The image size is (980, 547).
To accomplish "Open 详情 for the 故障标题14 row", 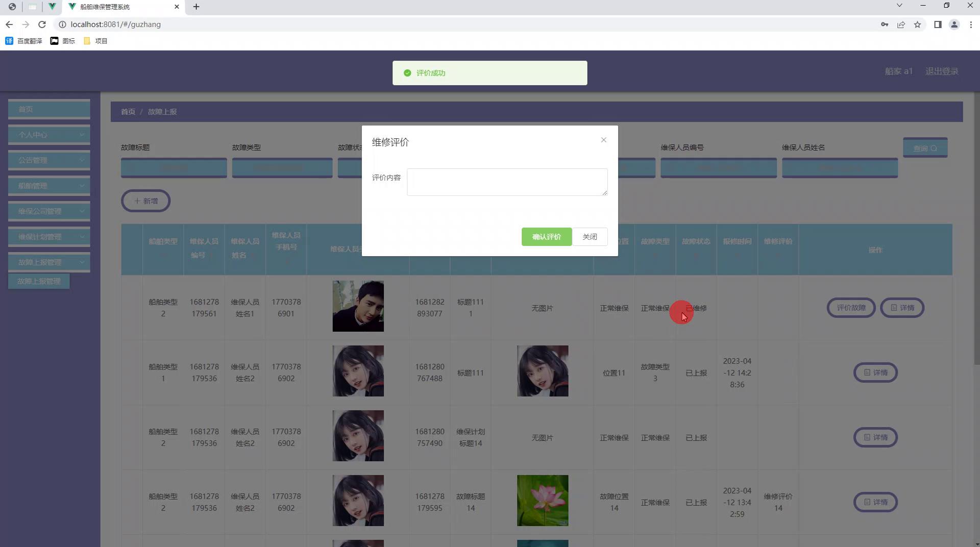I will pos(875,502).
